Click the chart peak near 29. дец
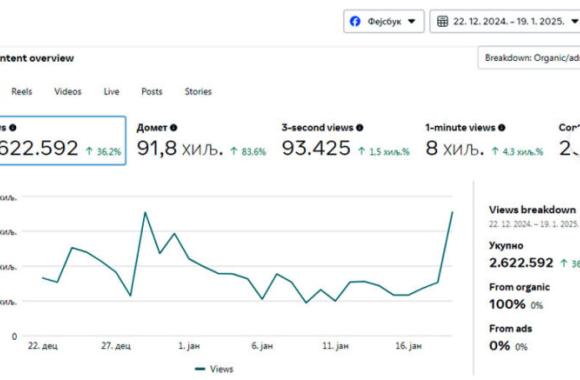Image resolution: width=580 pixels, height=380 pixels. coord(145,212)
